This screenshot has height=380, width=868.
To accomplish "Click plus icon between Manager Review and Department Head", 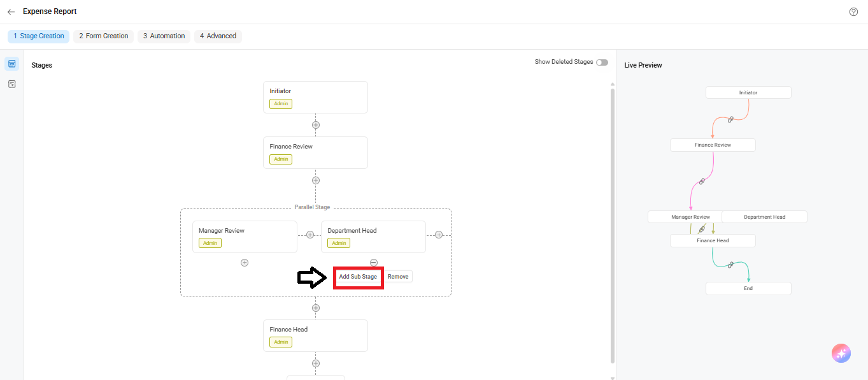I will tap(310, 235).
